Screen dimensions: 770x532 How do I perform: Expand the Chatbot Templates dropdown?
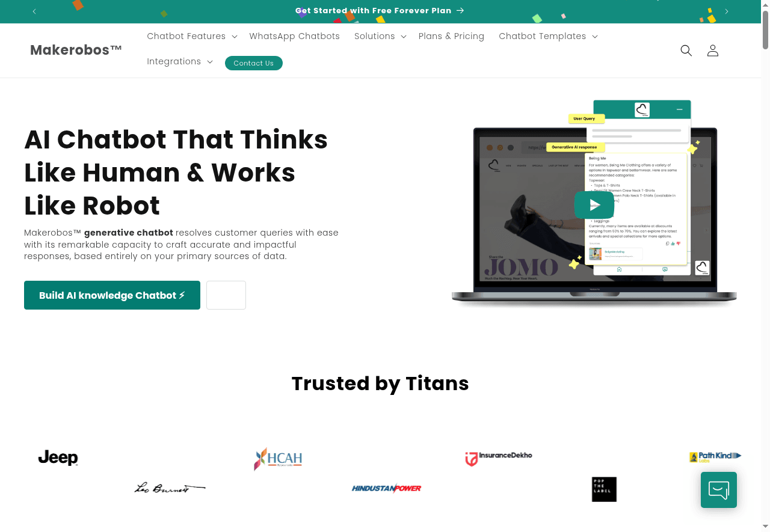[547, 36]
